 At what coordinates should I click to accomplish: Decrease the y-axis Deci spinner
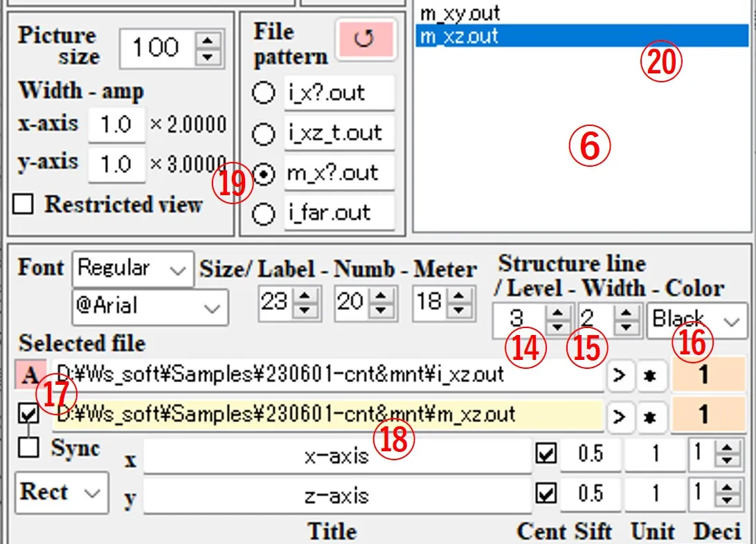pos(727,500)
